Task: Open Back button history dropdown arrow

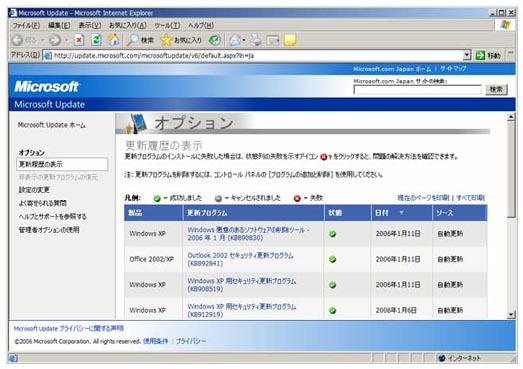Action: [43, 40]
